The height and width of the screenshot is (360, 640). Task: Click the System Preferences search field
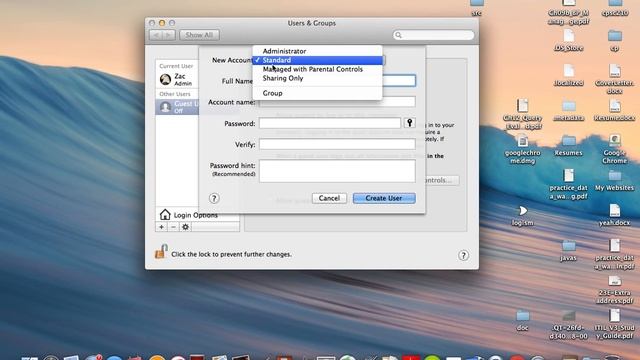pos(433,35)
